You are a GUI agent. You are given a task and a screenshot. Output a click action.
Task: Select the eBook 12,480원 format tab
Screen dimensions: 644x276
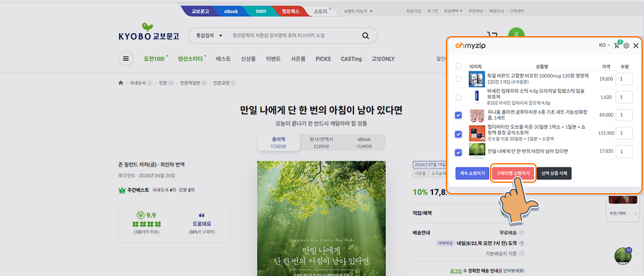(x=364, y=142)
